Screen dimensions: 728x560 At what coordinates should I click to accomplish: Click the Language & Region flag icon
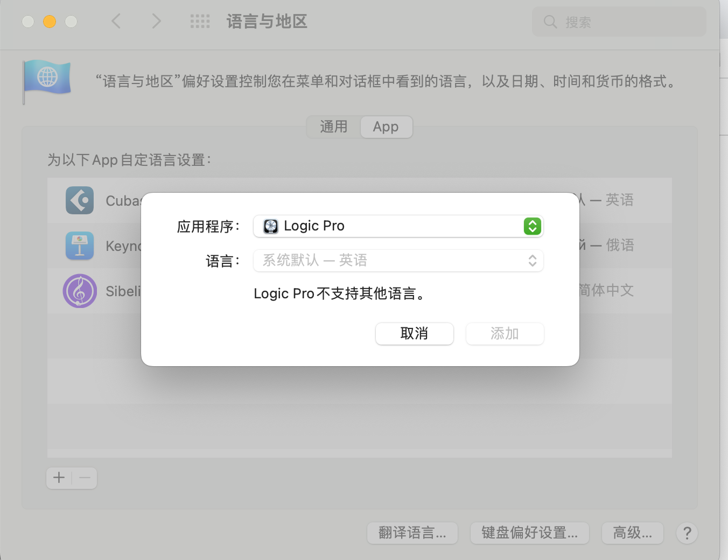tap(47, 81)
